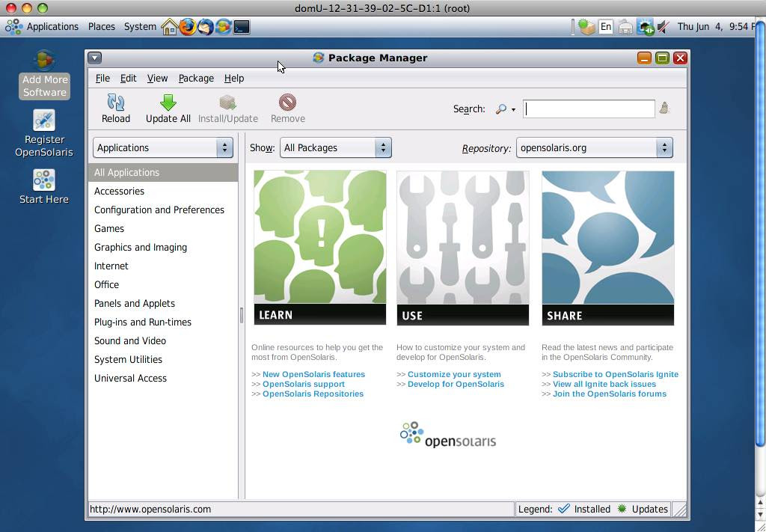
Task: Open OpenSolaris support link
Action: coord(304,384)
